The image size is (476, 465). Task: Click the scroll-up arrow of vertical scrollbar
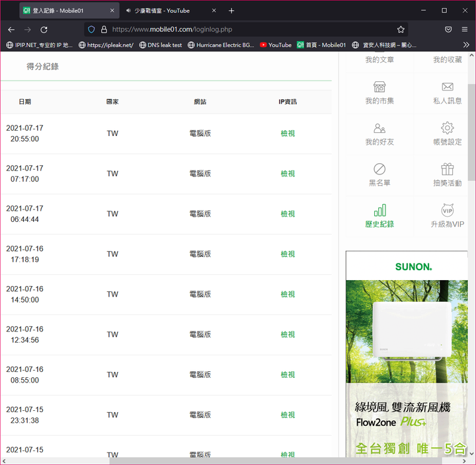click(471, 55)
